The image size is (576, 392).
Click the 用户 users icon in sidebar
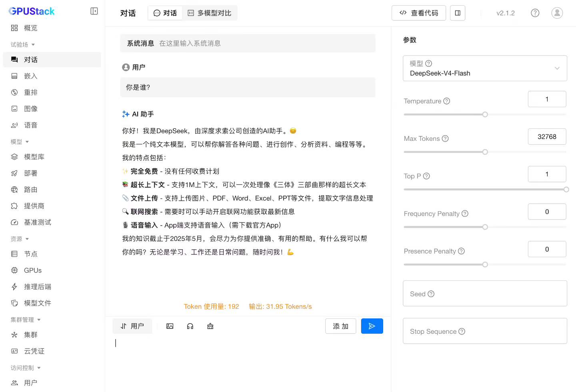click(14, 383)
